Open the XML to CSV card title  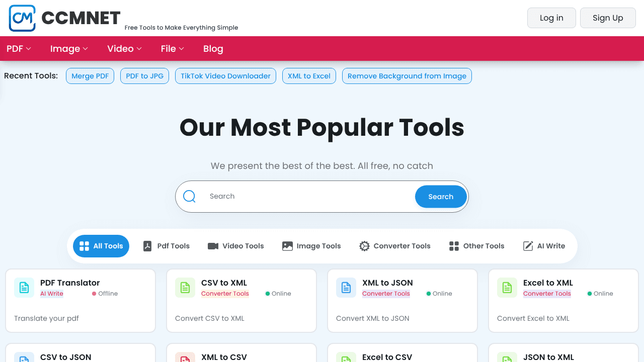tap(224, 357)
